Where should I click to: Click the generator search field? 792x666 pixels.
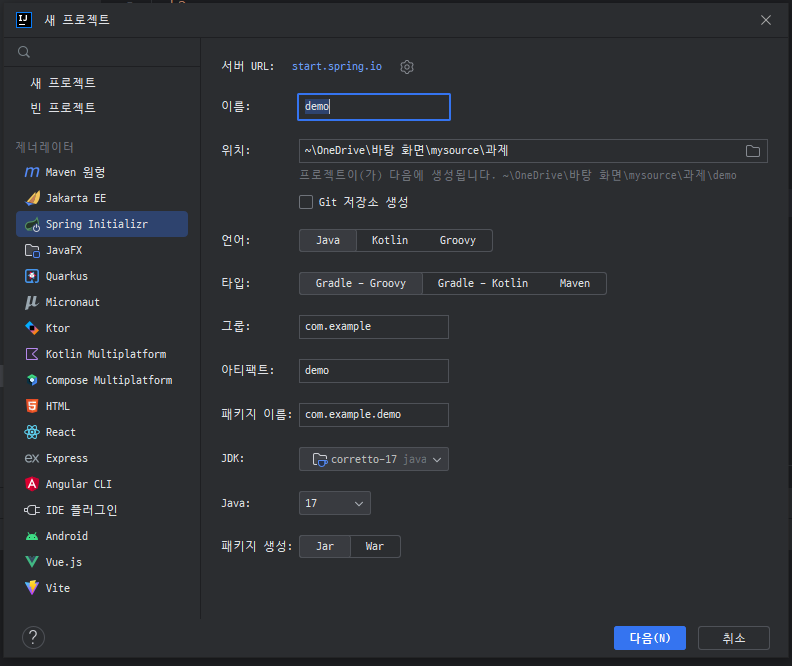tap(102, 52)
